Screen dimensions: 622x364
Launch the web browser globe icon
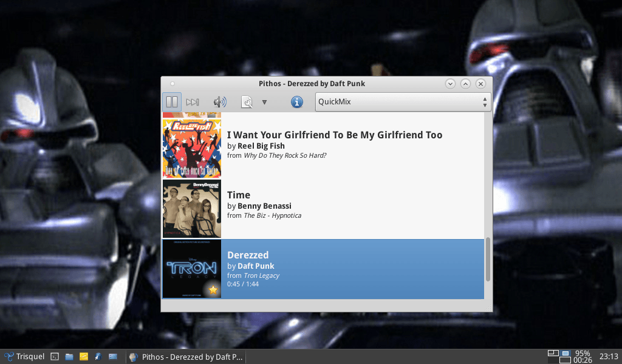point(98,357)
